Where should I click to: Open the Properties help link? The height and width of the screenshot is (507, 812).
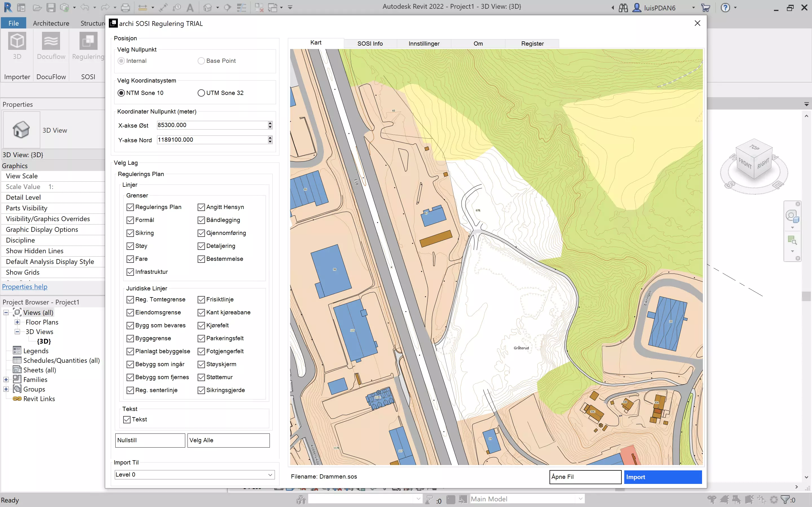[x=25, y=287]
